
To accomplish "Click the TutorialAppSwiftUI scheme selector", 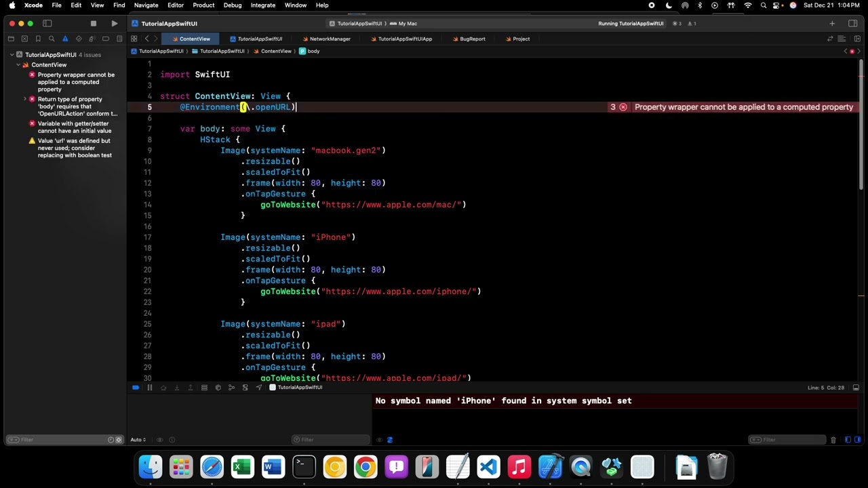I will pyautogui.click(x=356, y=24).
